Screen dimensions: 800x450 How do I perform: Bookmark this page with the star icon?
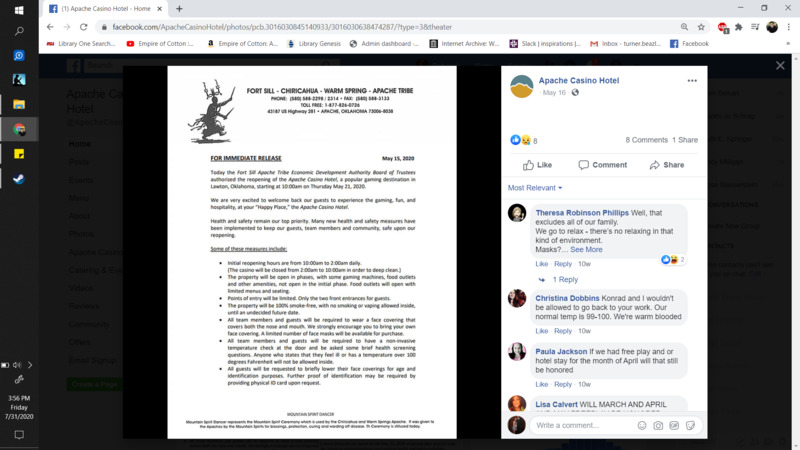tap(701, 27)
